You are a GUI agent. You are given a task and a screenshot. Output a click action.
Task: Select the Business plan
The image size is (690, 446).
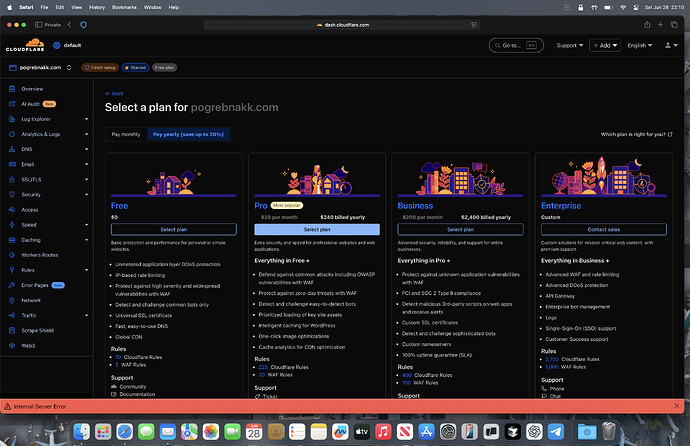pyautogui.click(x=460, y=230)
